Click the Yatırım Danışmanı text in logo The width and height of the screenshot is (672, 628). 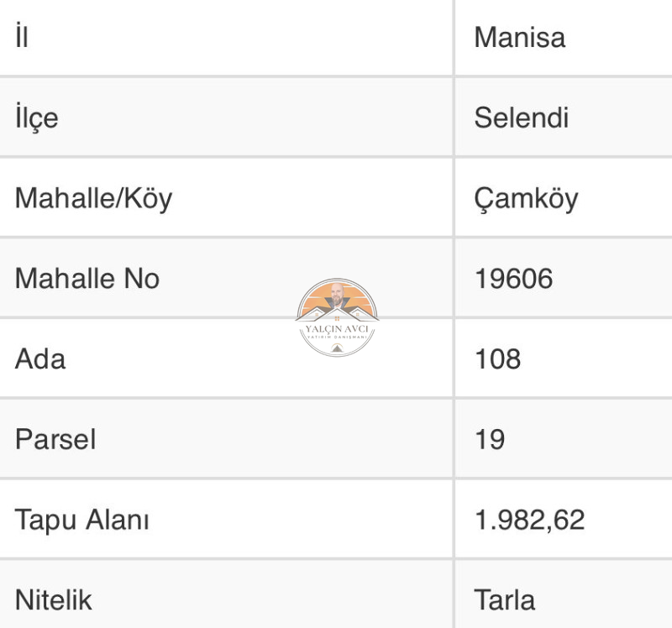(x=337, y=338)
